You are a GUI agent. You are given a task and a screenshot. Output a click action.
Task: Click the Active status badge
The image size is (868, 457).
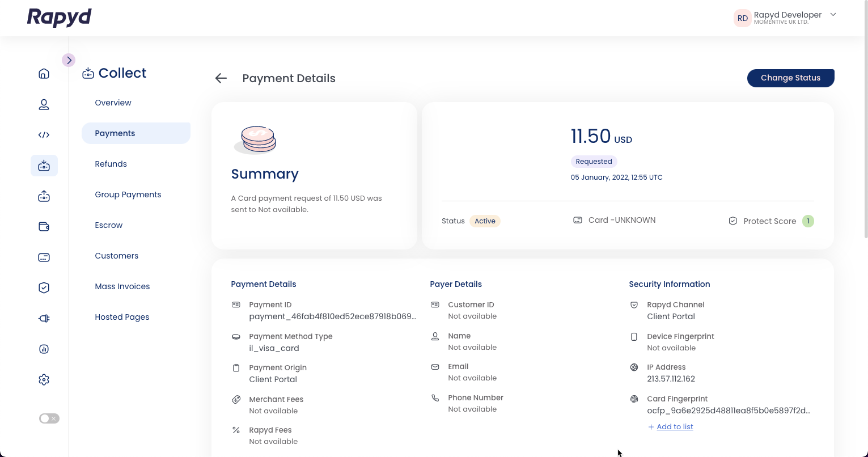(485, 221)
